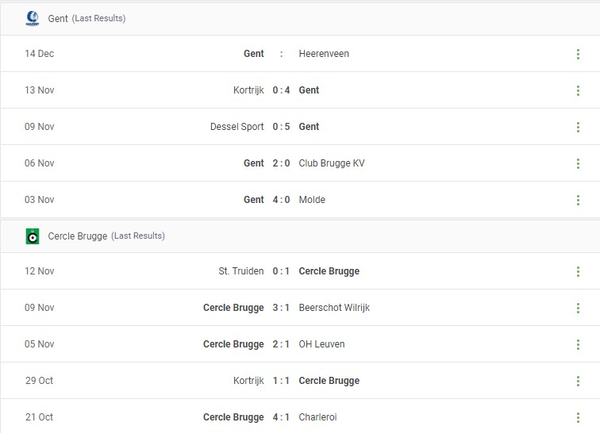The width and height of the screenshot is (600, 433).
Task: Open options for Cercle Brugge vs Charleroi
Action: (578, 417)
